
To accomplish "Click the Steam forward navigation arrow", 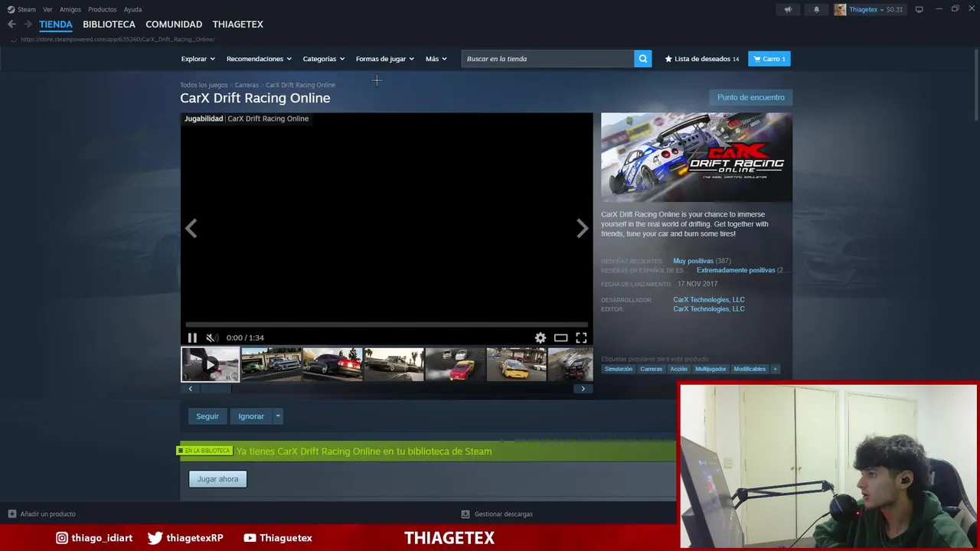I will tap(28, 24).
